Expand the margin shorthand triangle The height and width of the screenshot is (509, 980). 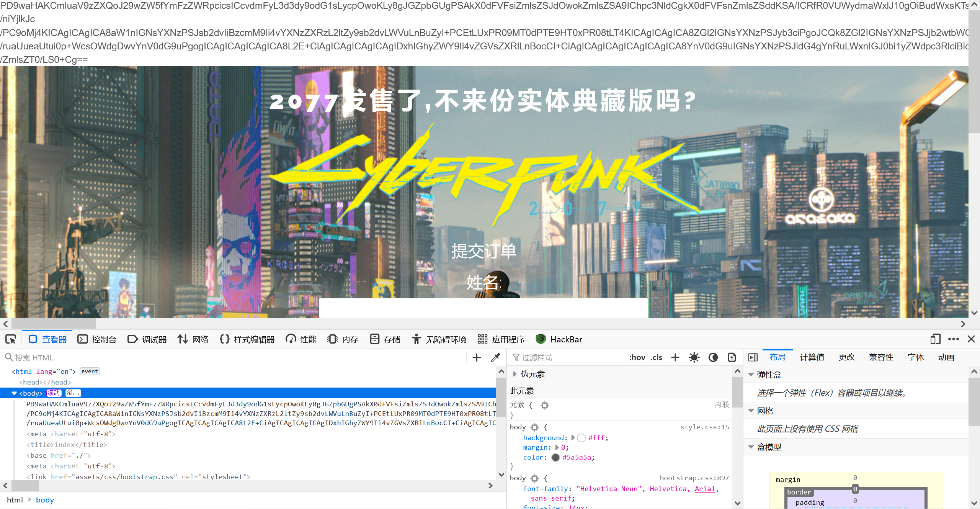pyautogui.click(x=557, y=447)
